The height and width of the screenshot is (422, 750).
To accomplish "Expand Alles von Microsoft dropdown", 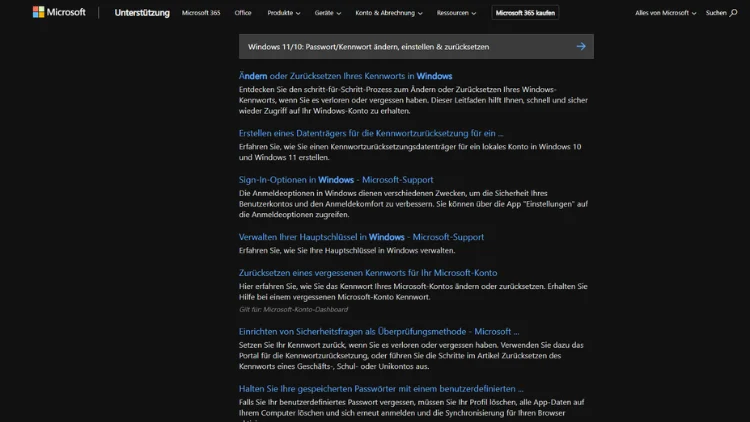I will (x=665, y=13).
